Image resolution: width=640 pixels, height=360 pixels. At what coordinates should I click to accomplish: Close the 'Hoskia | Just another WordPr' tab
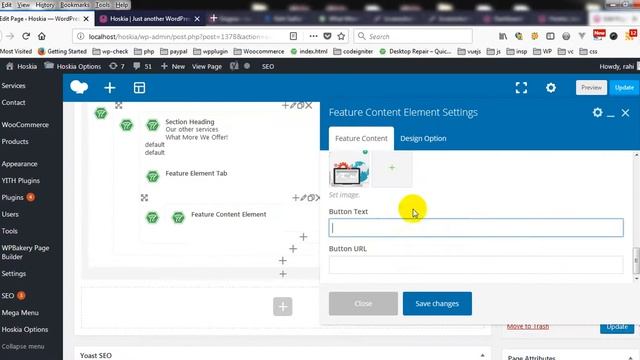(197, 19)
